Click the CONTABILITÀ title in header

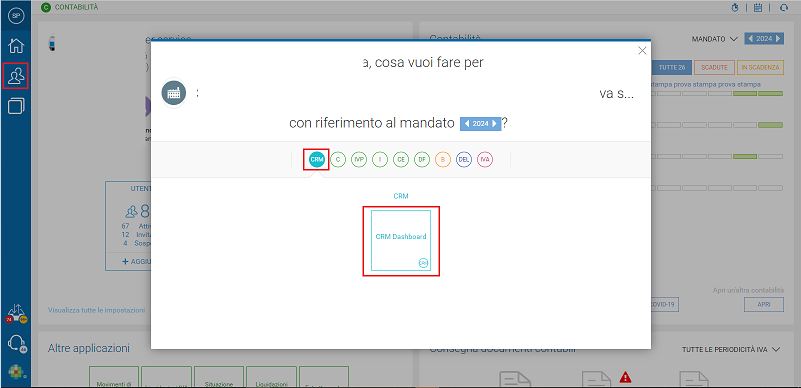(x=77, y=8)
